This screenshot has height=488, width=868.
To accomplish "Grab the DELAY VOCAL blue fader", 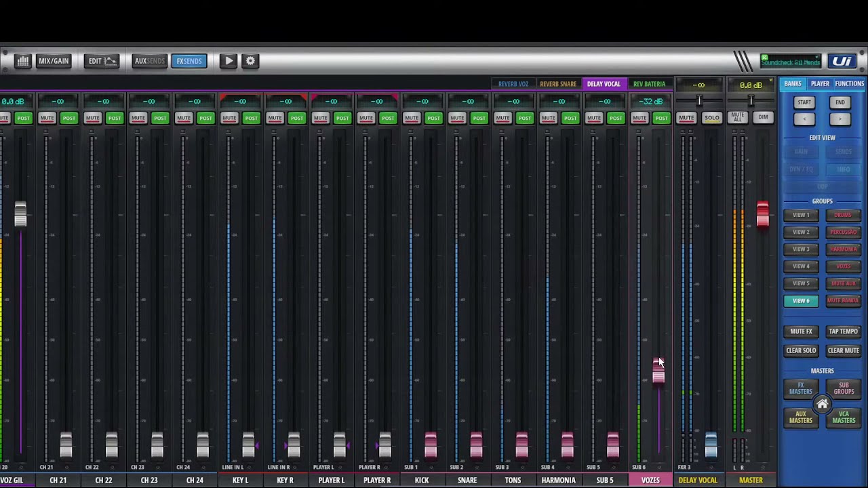I will pos(711,444).
